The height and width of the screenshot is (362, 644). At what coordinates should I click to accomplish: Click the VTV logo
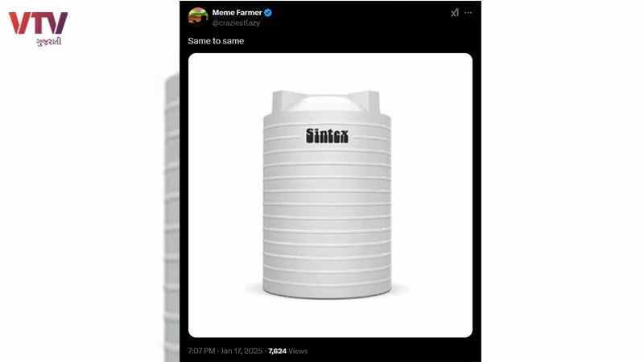point(38,23)
